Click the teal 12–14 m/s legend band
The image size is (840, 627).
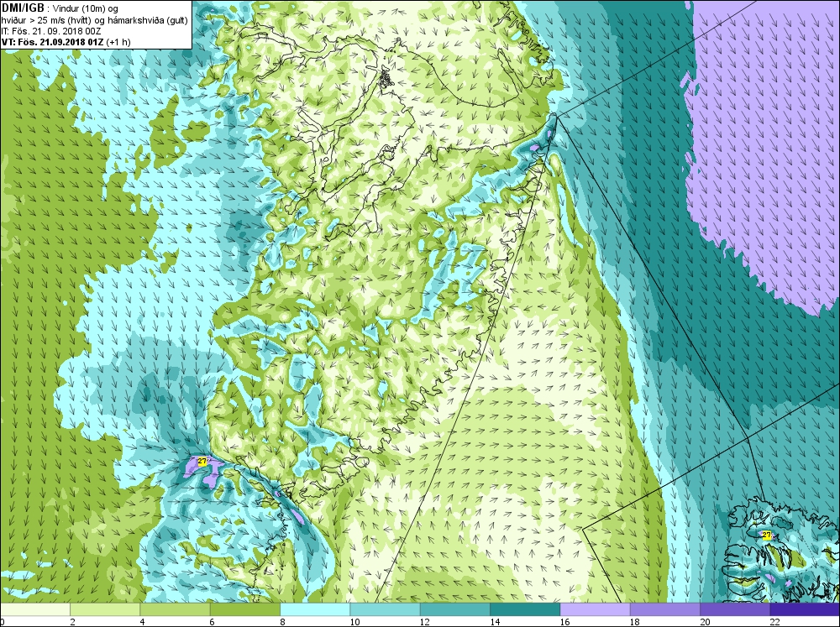pyautogui.click(x=454, y=610)
